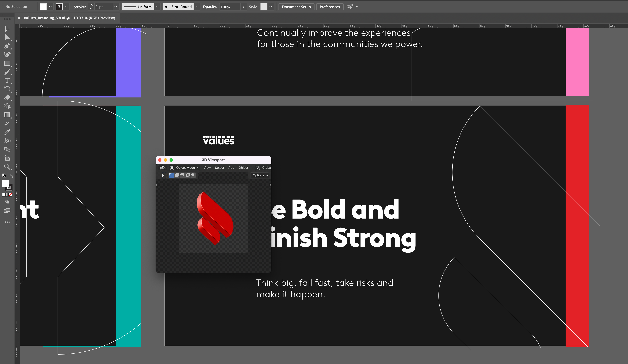Open the 5 pt. Round brush dropdown

(x=197, y=7)
